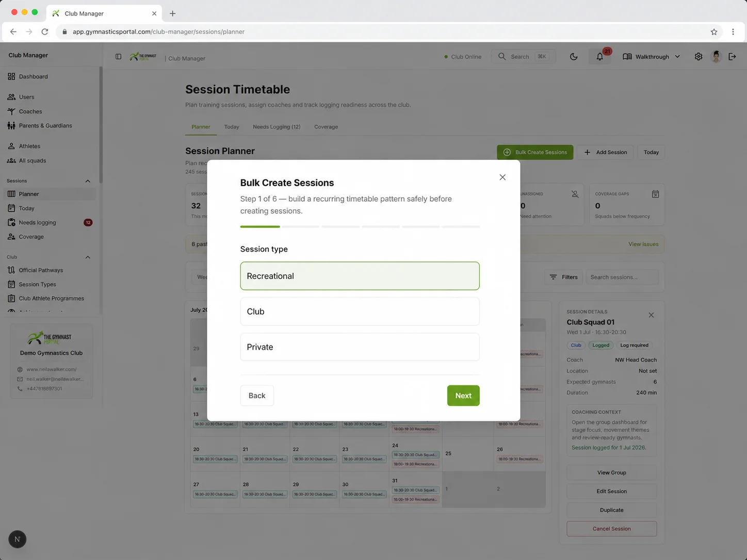Open Official Pathways in sidebar
Screen dimensions: 747x560
tap(41, 270)
